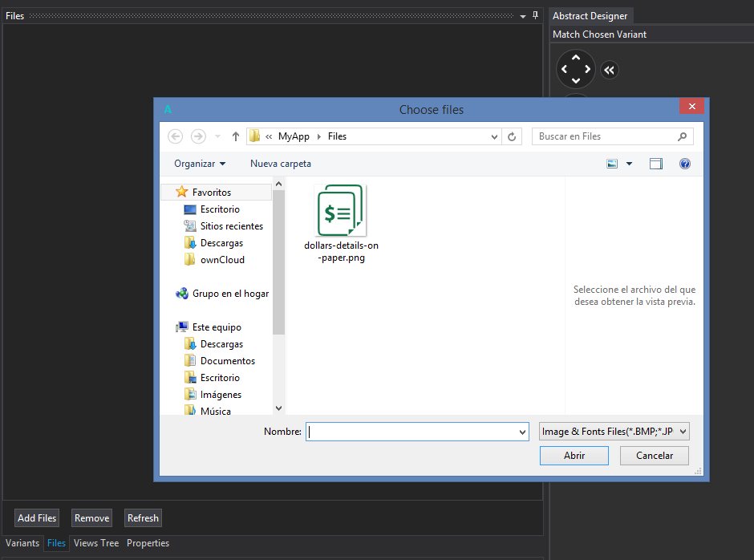Pin the Files panel with pushpin icon

[535, 15]
